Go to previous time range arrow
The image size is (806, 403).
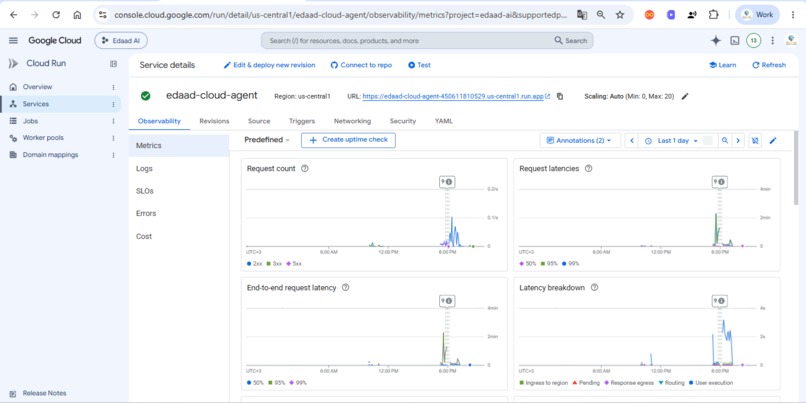(631, 140)
